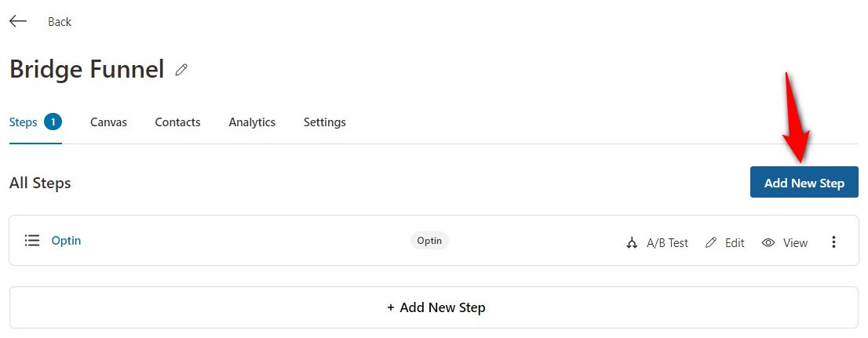
Task: Click the back arrow icon
Action: (x=18, y=21)
